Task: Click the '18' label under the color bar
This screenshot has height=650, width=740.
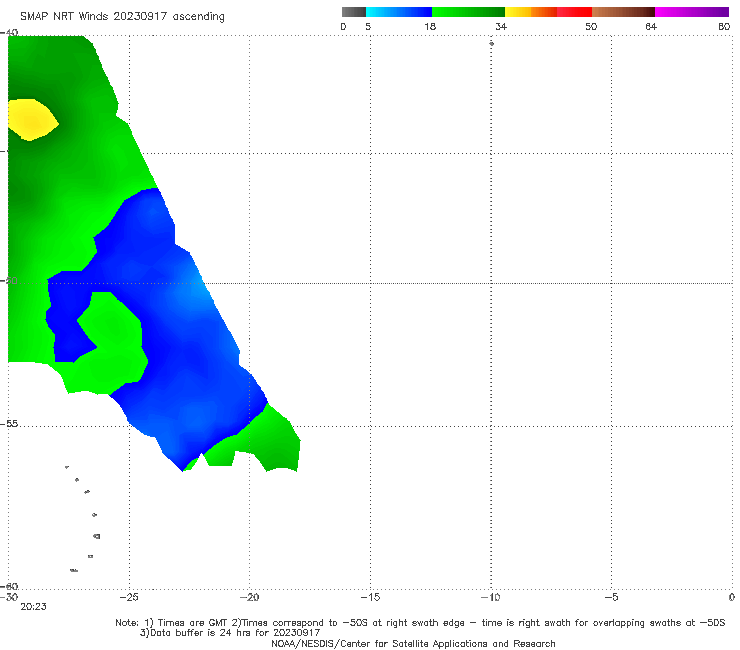Action: pyautogui.click(x=430, y=27)
